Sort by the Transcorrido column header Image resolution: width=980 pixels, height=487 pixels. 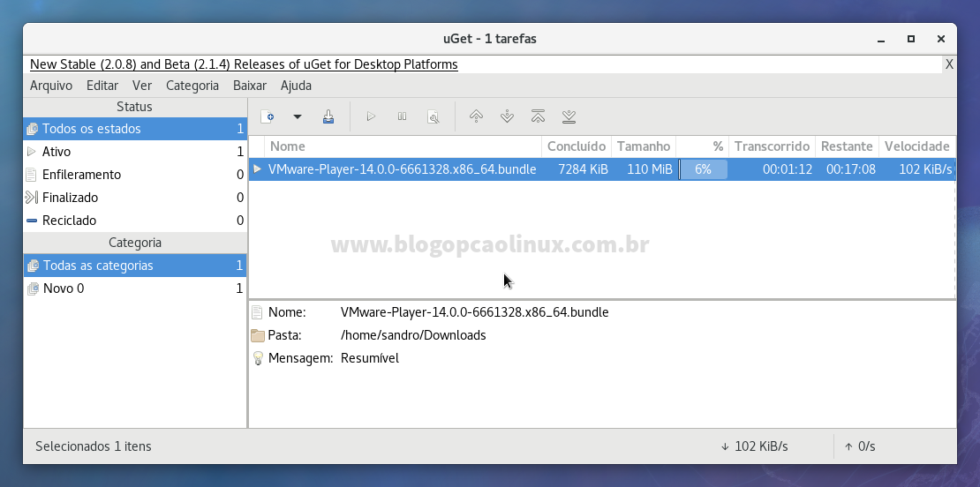coord(772,146)
